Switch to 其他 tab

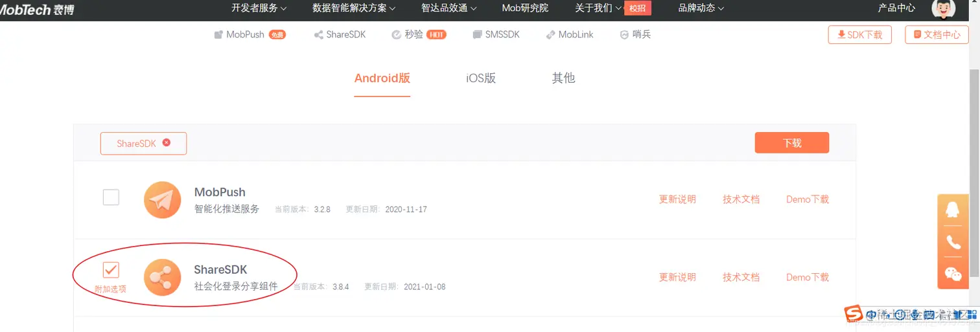563,78
